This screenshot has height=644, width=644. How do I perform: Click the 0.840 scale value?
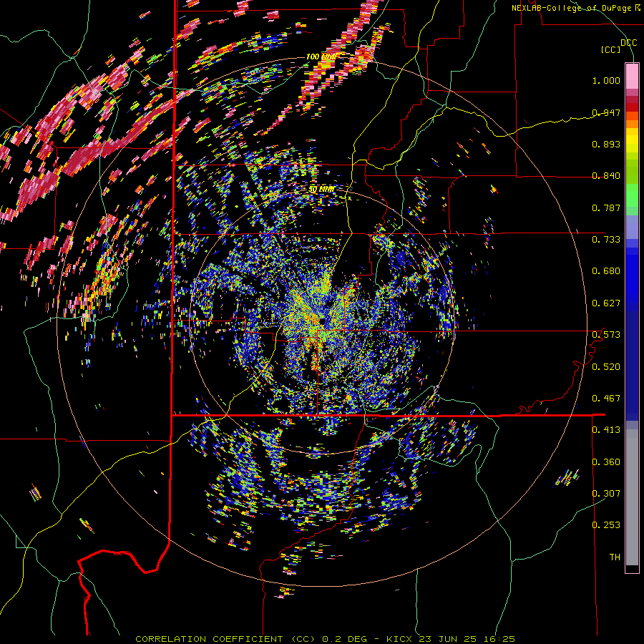coord(606,176)
